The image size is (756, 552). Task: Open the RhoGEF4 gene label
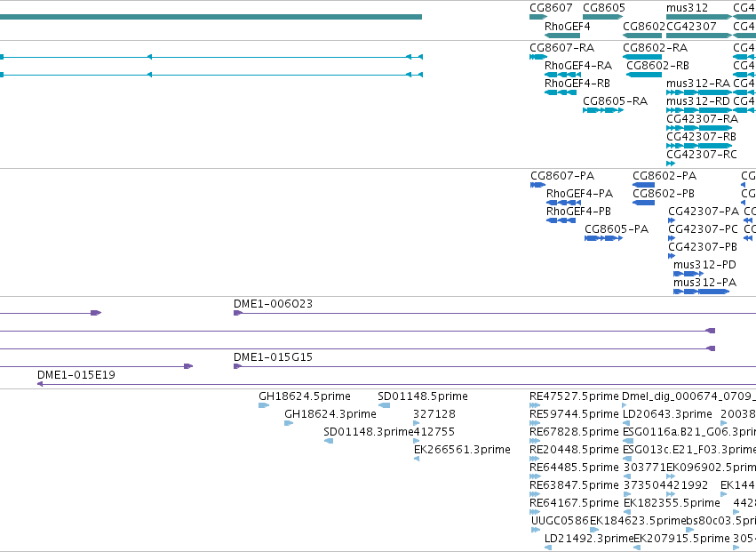point(567,26)
